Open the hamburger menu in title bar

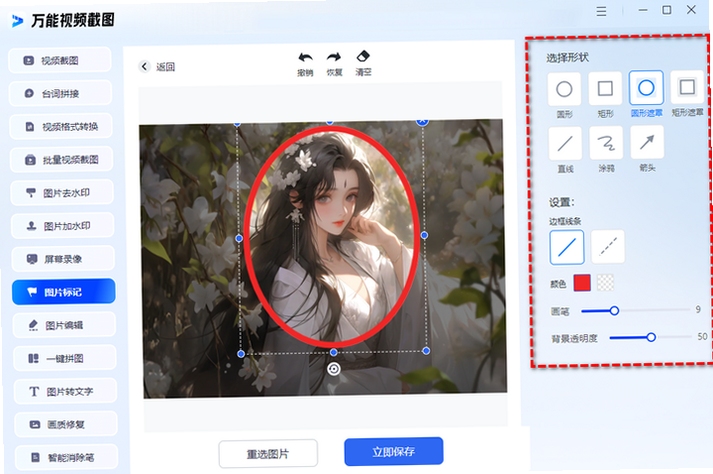[x=602, y=11]
